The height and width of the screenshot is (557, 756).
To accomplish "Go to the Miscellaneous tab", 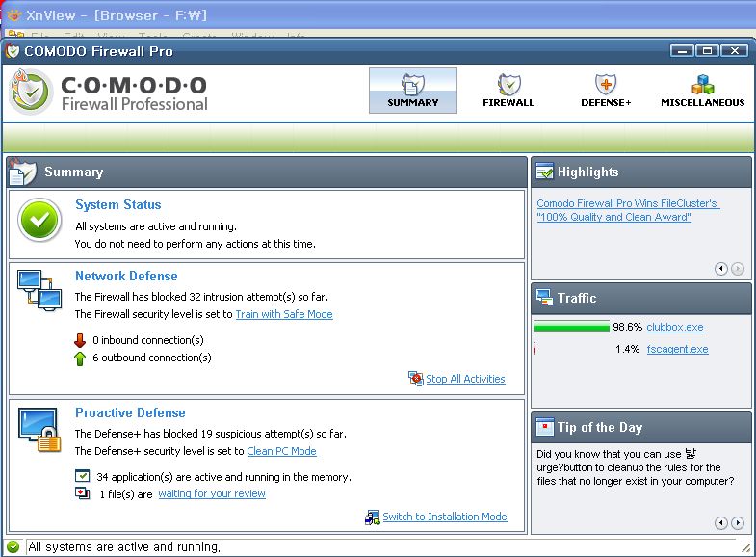I will pos(702,91).
